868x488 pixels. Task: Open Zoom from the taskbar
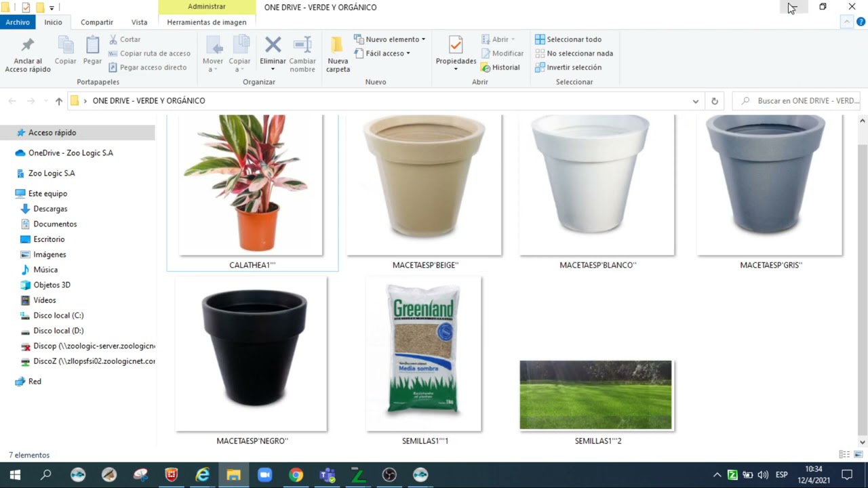pos(265,475)
